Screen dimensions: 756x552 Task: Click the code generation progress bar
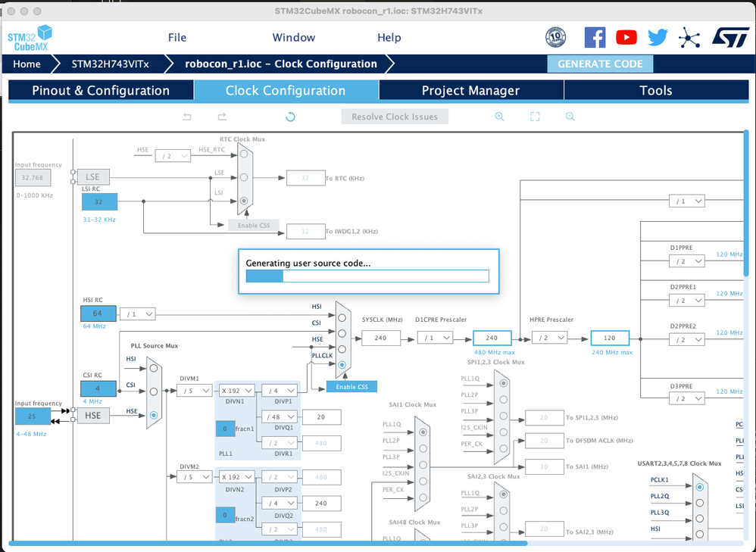coord(367,276)
